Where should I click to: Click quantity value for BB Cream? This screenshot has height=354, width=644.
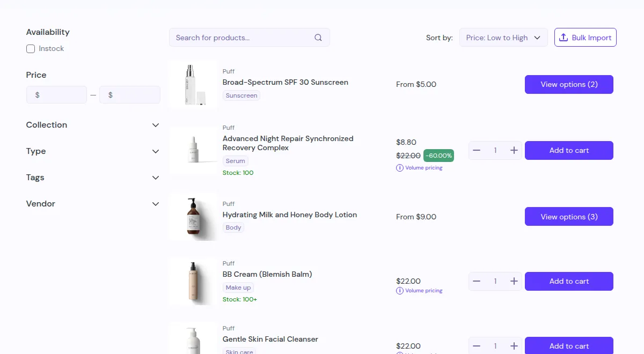[495, 281]
